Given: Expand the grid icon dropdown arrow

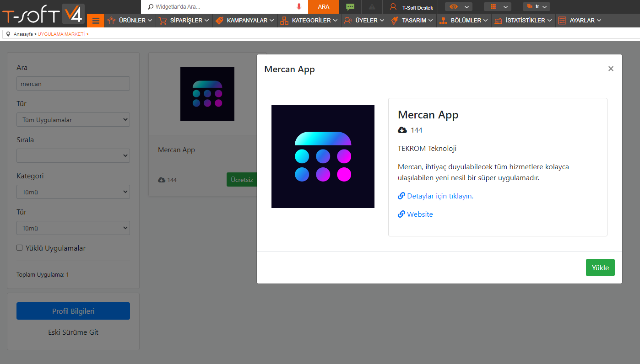Looking at the screenshot, I should [505, 7].
